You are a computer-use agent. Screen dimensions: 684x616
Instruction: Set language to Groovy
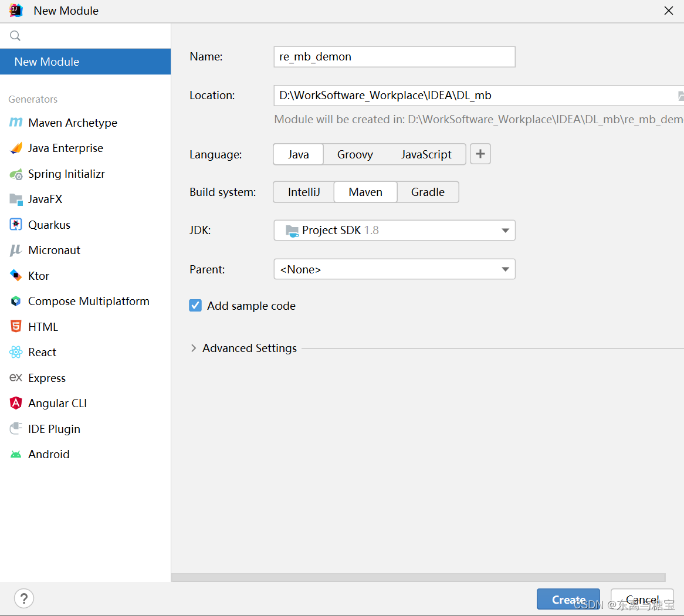tap(355, 154)
